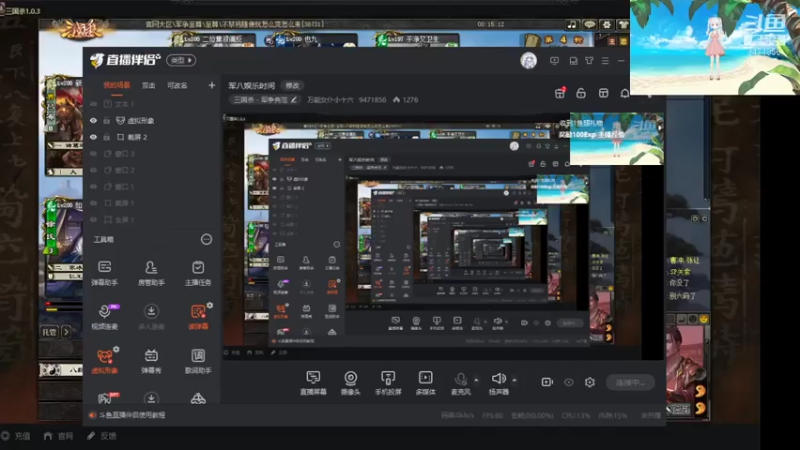Open the notification bell icon
The width and height of the screenshot is (800, 450).
624,93
